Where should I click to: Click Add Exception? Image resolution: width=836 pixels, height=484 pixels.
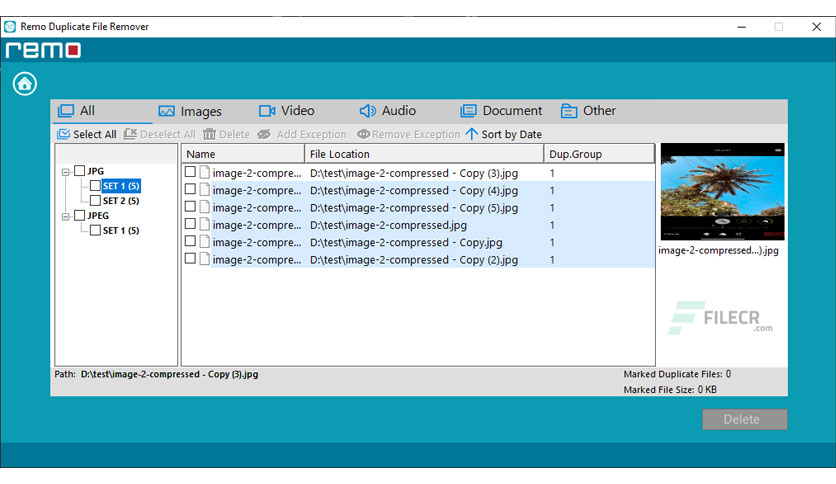(x=302, y=134)
